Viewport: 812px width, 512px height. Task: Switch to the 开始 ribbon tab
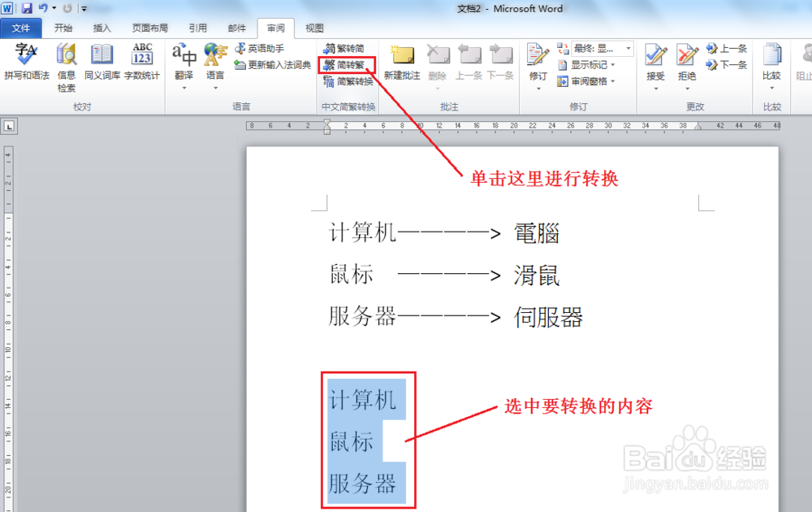tap(64, 27)
